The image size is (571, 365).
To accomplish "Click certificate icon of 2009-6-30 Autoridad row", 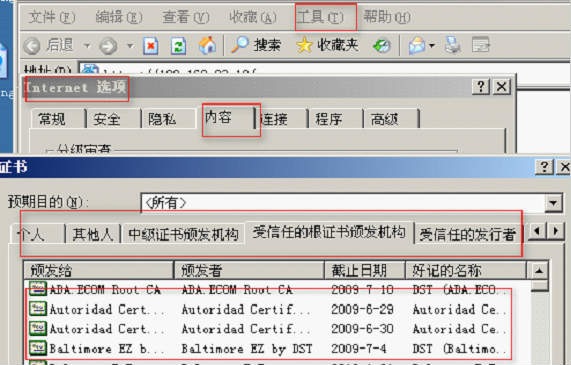I will pyautogui.click(x=38, y=329).
